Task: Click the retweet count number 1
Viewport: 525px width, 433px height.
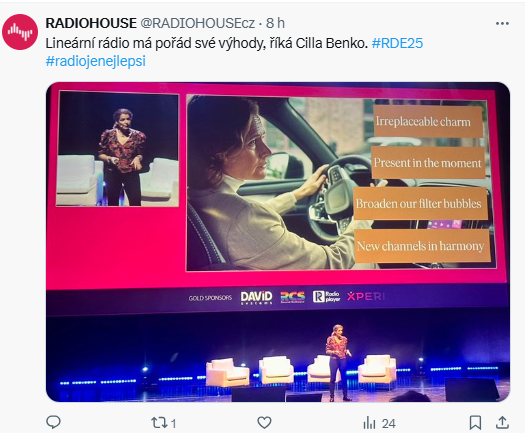Action: (173, 424)
